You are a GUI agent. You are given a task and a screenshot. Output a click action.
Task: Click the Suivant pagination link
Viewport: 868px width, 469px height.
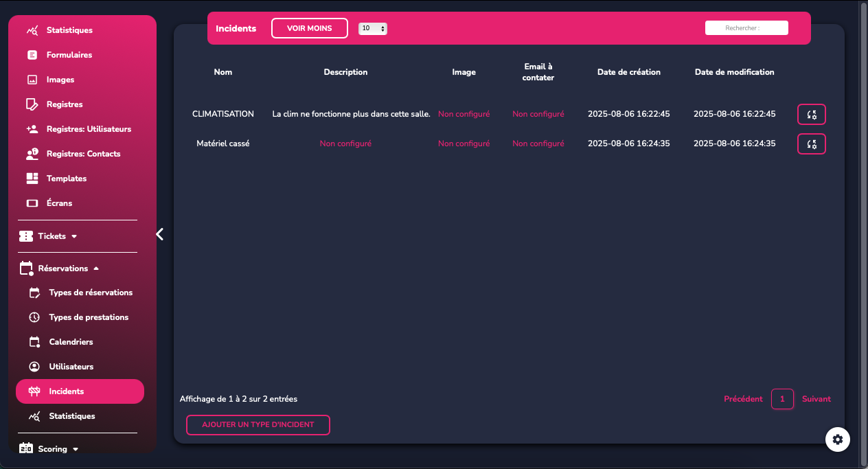pyautogui.click(x=816, y=399)
